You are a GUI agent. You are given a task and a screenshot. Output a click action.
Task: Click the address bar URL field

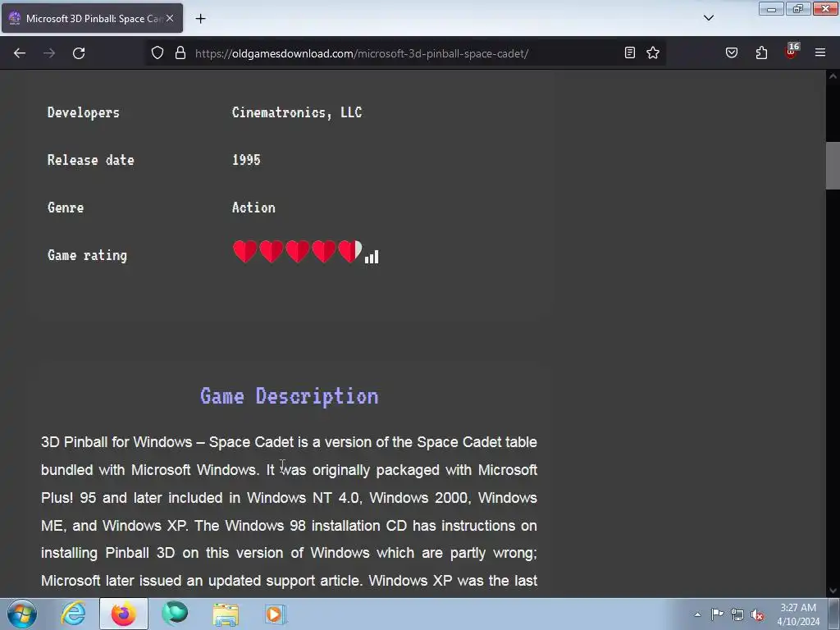404,53
